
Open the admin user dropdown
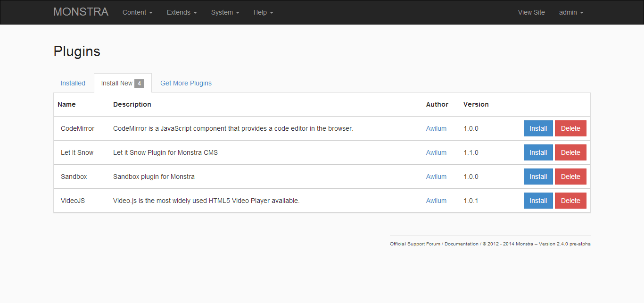(x=571, y=12)
